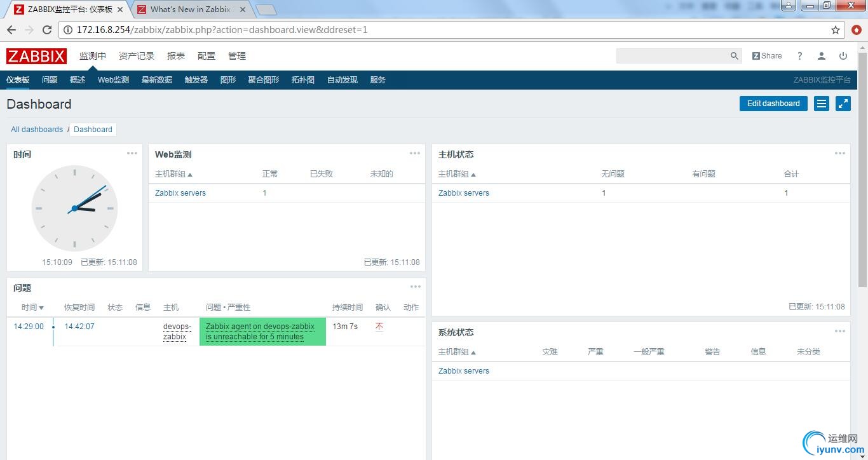This screenshot has height=460, width=868.
Task: Open Zabbix servers in 系统状态 widget
Action: coord(464,371)
